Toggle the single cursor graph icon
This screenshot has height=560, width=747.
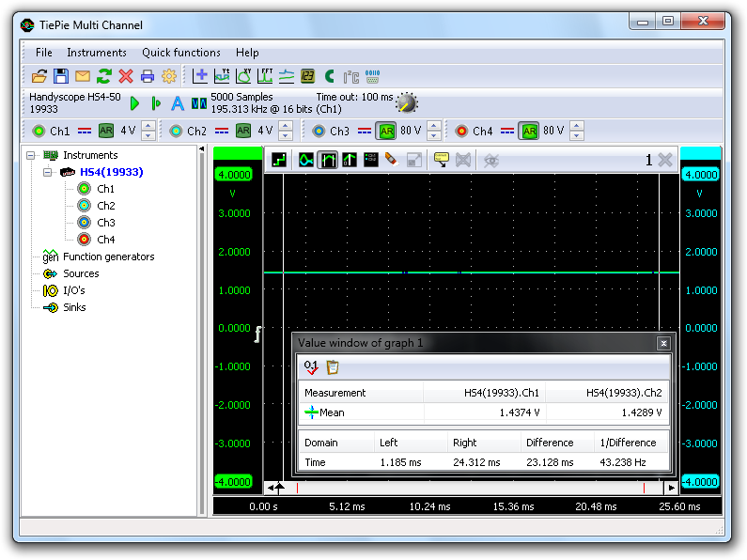(x=350, y=160)
